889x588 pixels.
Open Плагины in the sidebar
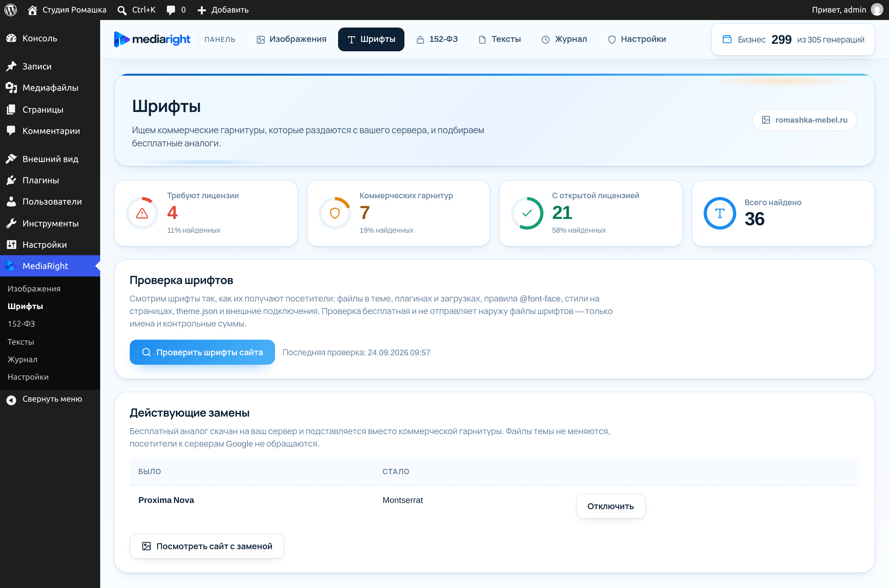pos(50,180)
